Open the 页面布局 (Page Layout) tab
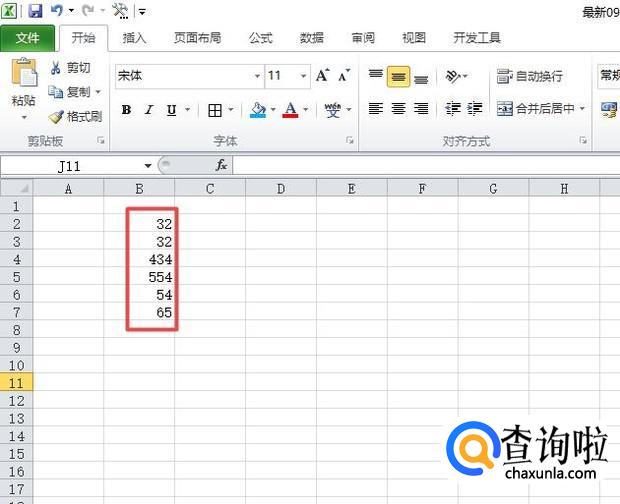 197,38
